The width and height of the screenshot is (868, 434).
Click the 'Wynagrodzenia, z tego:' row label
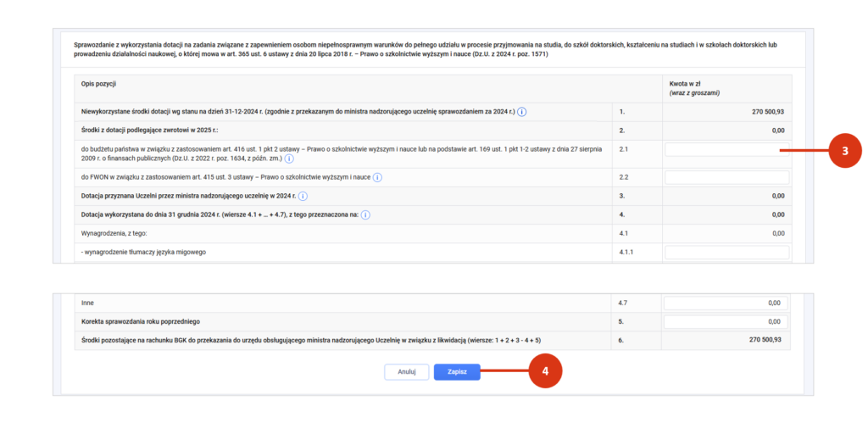pyautogui.click(x=114, y=233)
